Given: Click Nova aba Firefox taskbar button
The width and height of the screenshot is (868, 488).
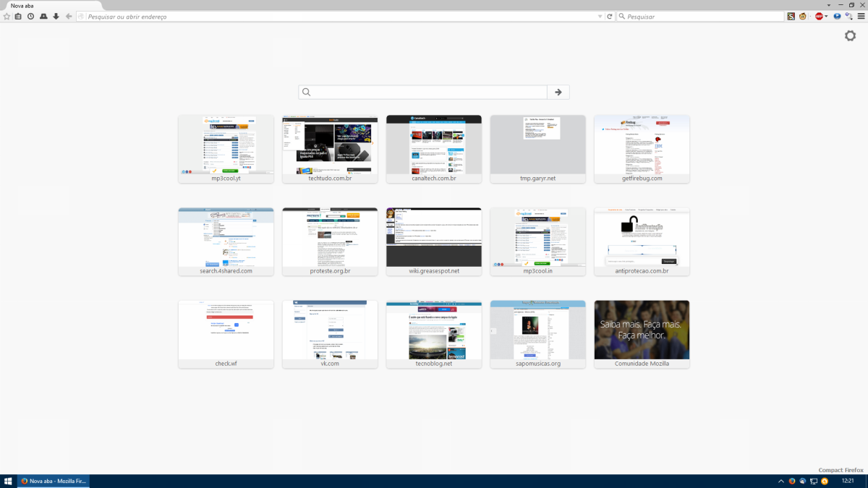Looking at the screenshot, I should point(51,480).
